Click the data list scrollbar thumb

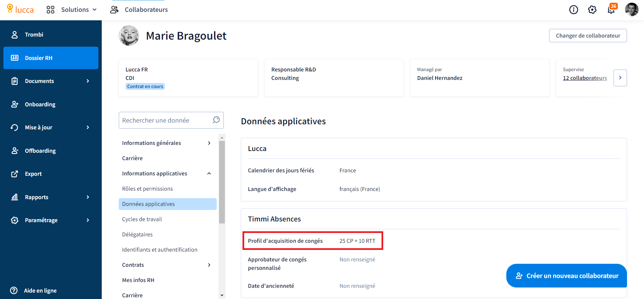point(222,182)
